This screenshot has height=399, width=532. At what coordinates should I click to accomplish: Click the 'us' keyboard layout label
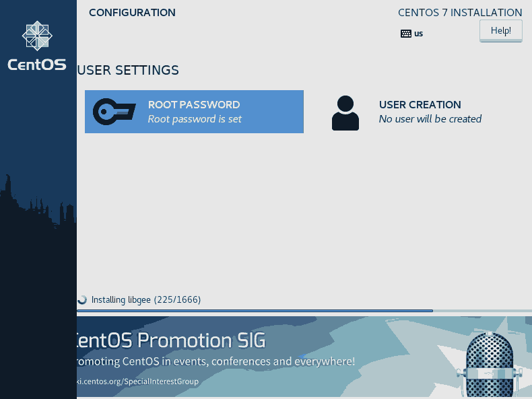[x=418, y=34]
